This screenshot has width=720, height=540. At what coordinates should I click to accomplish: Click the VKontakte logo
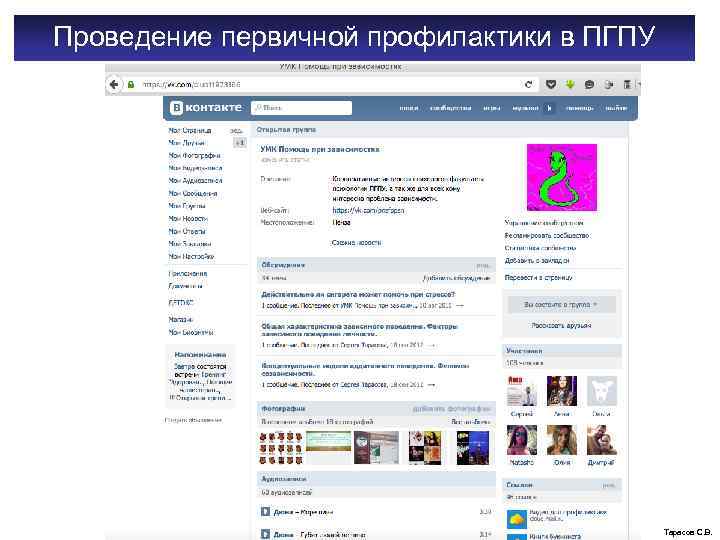pos(206,107)
